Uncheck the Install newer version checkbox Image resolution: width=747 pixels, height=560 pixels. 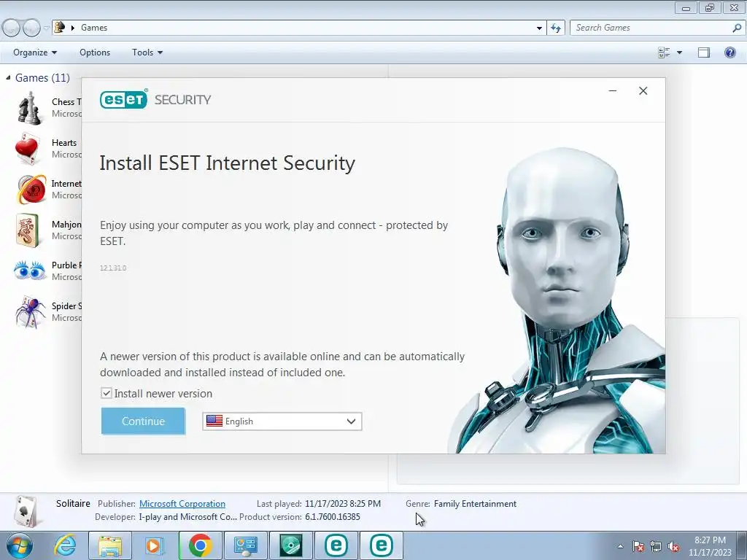pos(107,393)
